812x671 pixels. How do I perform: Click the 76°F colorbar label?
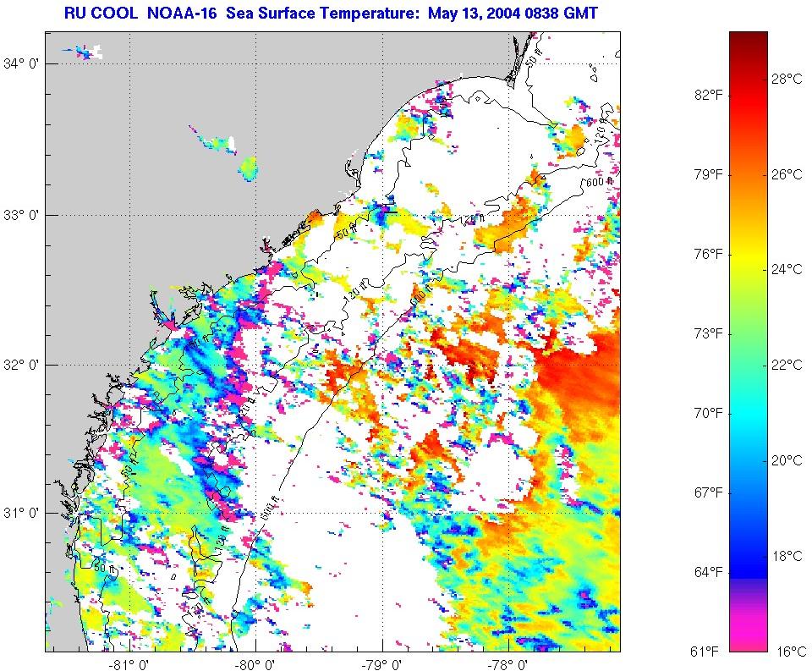coord(709,255)
